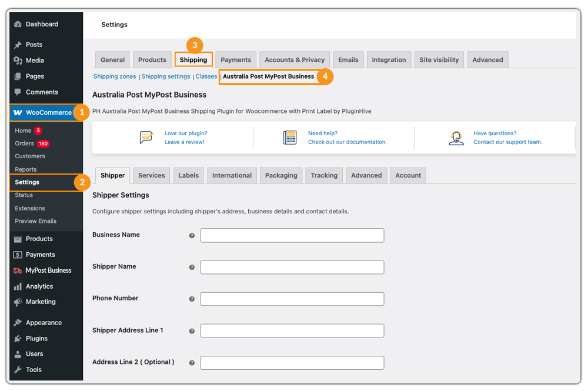This screenshot has width=588, height=391.
Task: Click Contact our support team link
Action: (508, 142)
